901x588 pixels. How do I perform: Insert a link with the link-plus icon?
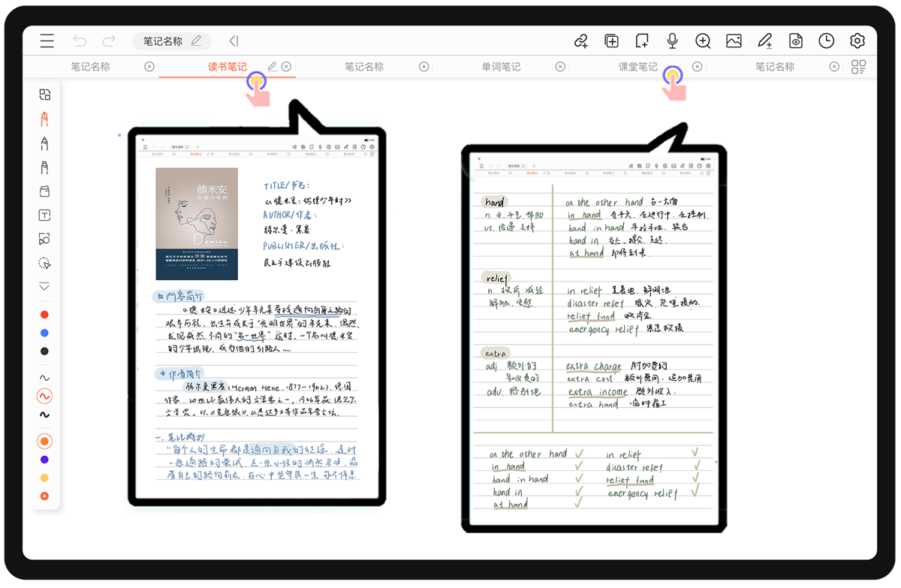pyautogui.click(x=580, y=41)
